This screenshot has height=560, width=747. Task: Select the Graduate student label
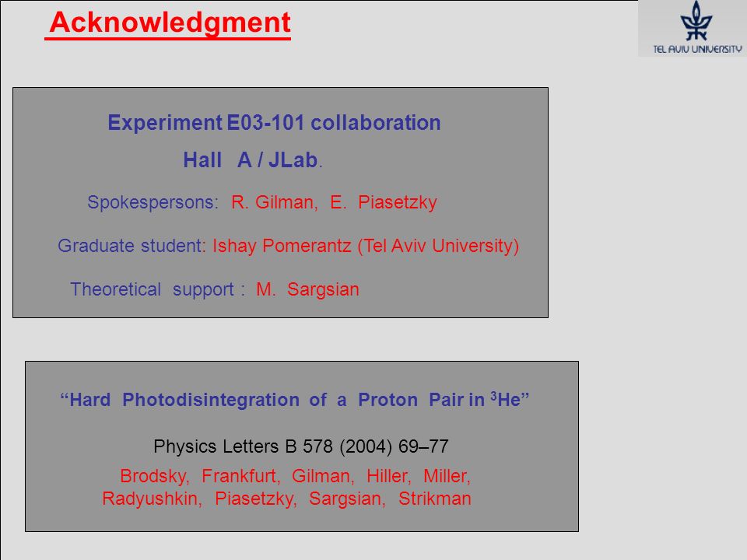coord(131,246)
